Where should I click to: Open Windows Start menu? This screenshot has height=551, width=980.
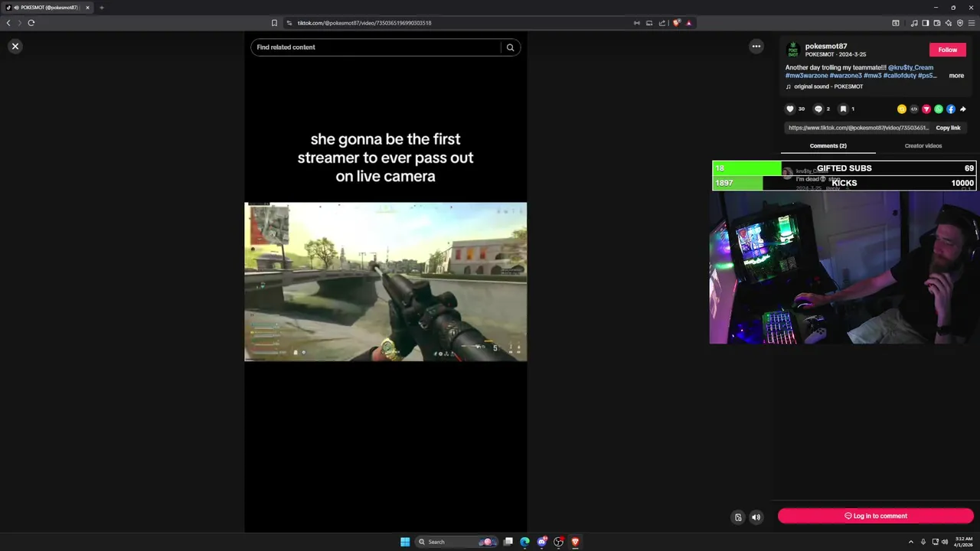(x=405, y=542)
